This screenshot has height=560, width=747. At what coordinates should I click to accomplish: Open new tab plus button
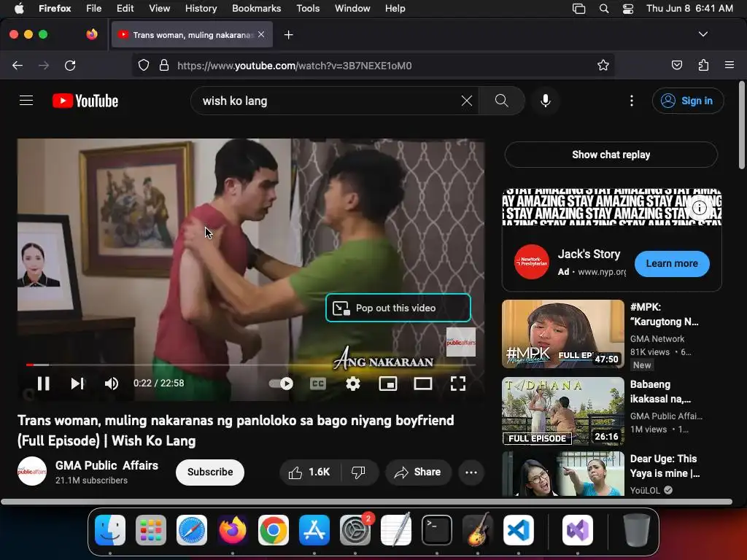pyautogui.click(x=288, y=35)
